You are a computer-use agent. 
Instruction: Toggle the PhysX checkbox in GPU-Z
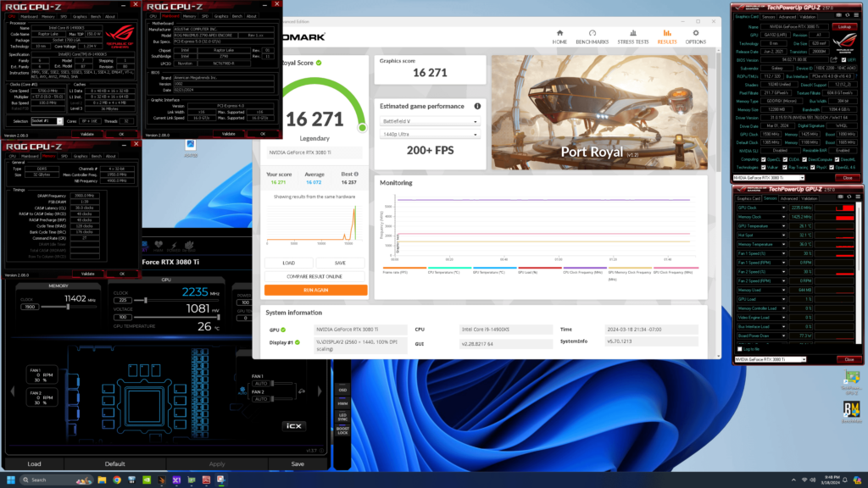(x=813, y=167)
